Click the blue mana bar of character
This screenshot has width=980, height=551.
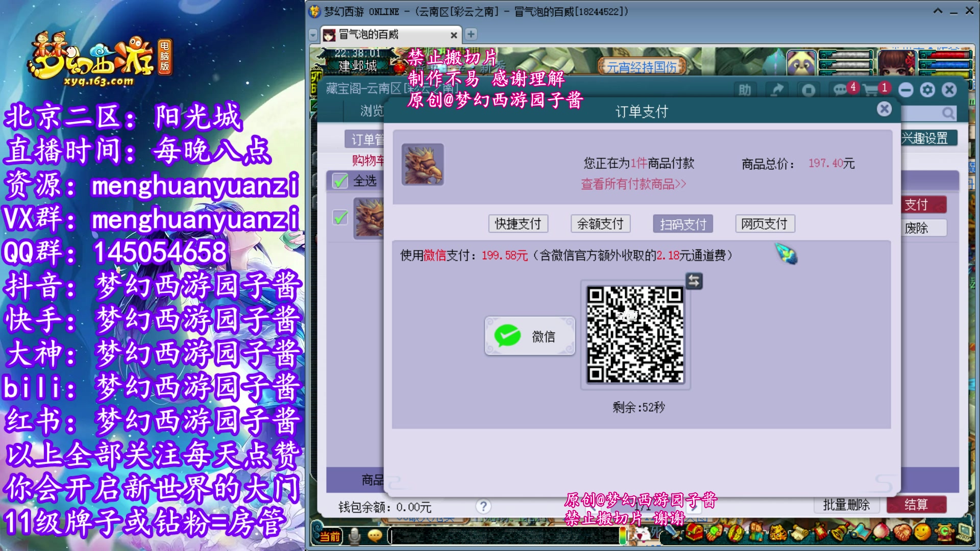tap(944, 64)
